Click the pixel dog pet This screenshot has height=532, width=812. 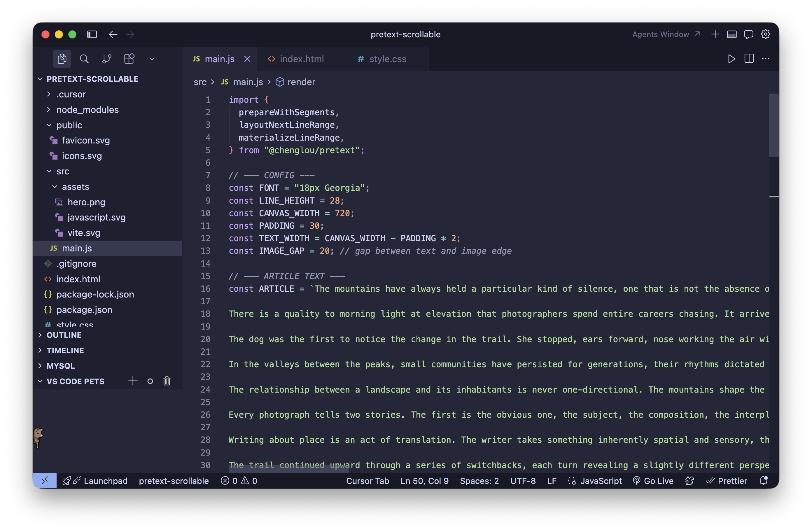[38, 437]
